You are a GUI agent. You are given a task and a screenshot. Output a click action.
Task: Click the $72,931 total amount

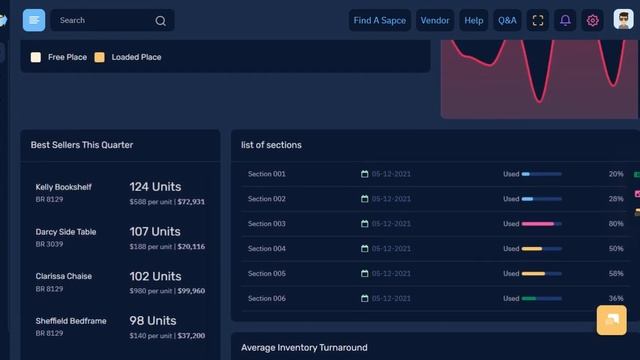191,202
